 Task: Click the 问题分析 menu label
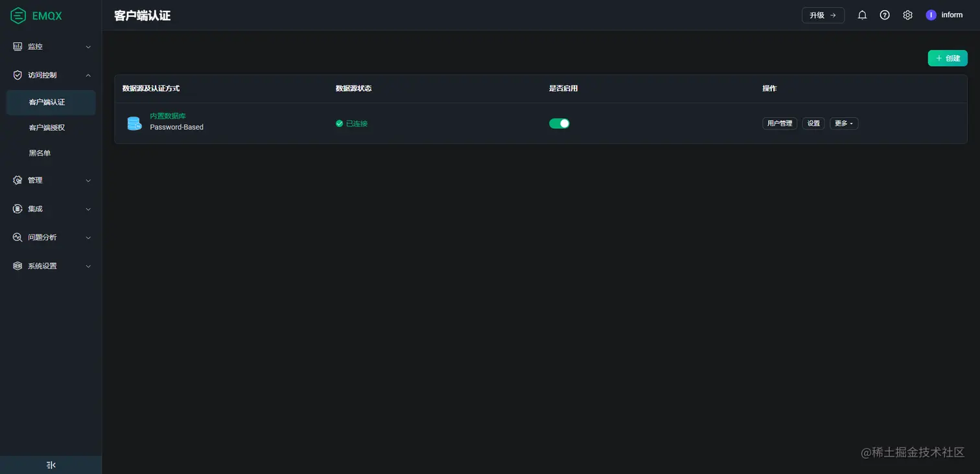click(42, 237)
